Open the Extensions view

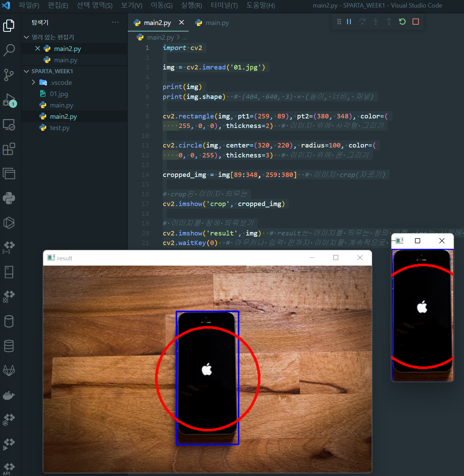tap(9, 149)
